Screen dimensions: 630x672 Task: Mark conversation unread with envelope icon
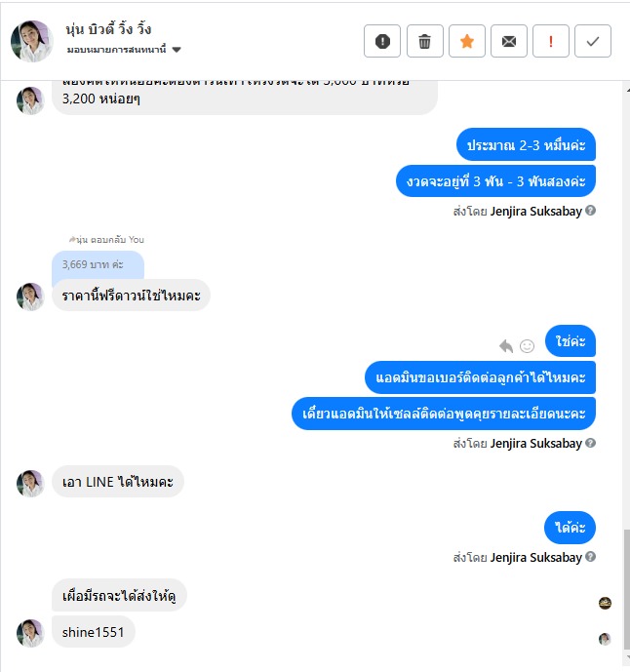tap(509, 41)
